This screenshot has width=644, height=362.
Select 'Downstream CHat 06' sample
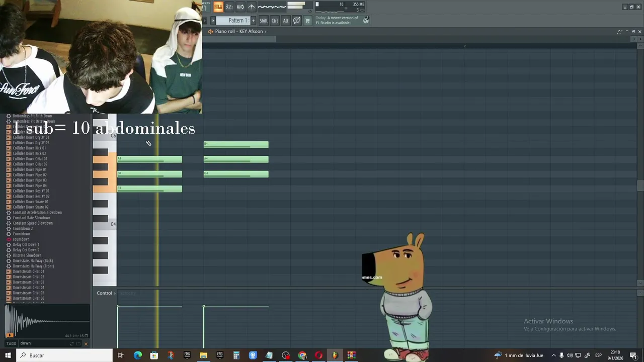point(29,298)
